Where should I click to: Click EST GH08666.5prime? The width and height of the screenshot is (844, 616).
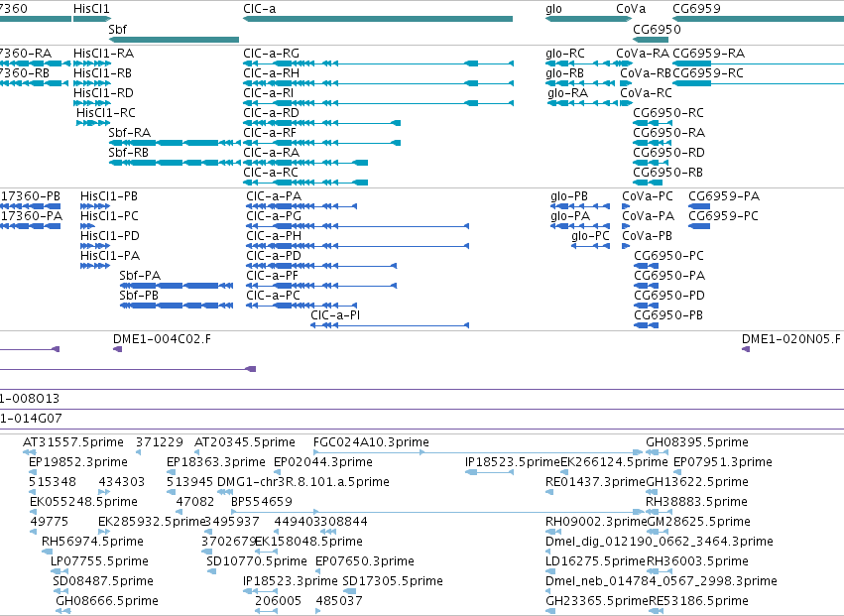coord(106,601)
